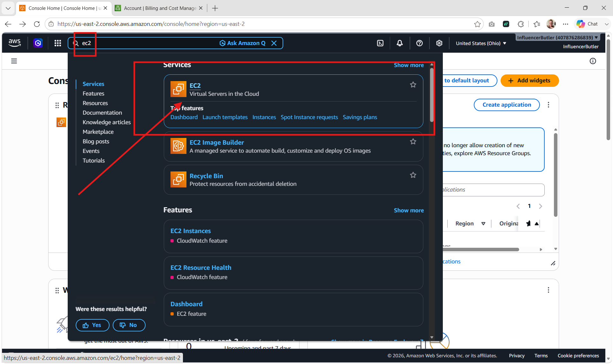Screen dimensions: 613x364
Task: Open Spot Instance requests link
Action: coord(309,117)
